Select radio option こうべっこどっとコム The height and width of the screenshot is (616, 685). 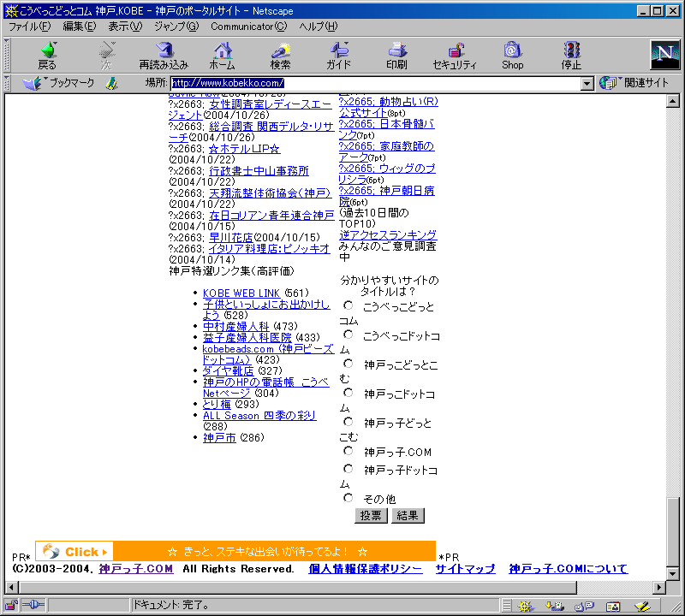pyautogui.click(x=348, y=305)
